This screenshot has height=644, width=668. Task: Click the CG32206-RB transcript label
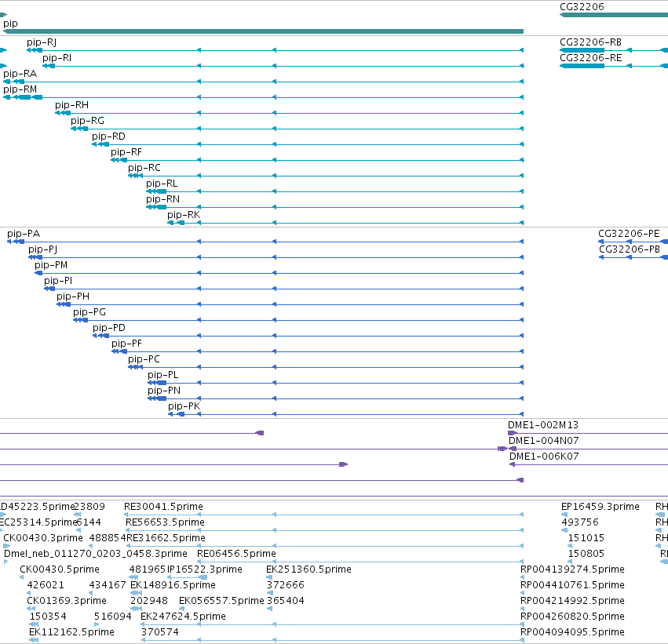[x=590, y=42]
